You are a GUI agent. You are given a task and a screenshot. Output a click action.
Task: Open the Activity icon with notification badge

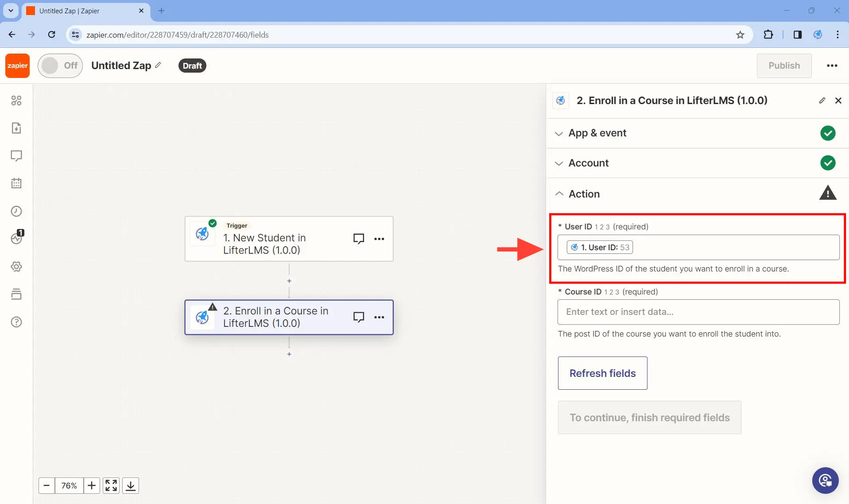[x=17, y=239]
